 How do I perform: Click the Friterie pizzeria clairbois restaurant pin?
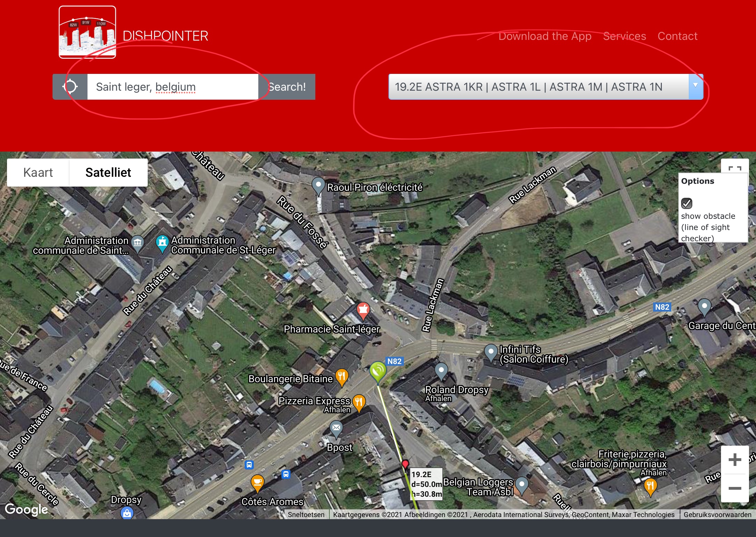(x=650, y=487)
